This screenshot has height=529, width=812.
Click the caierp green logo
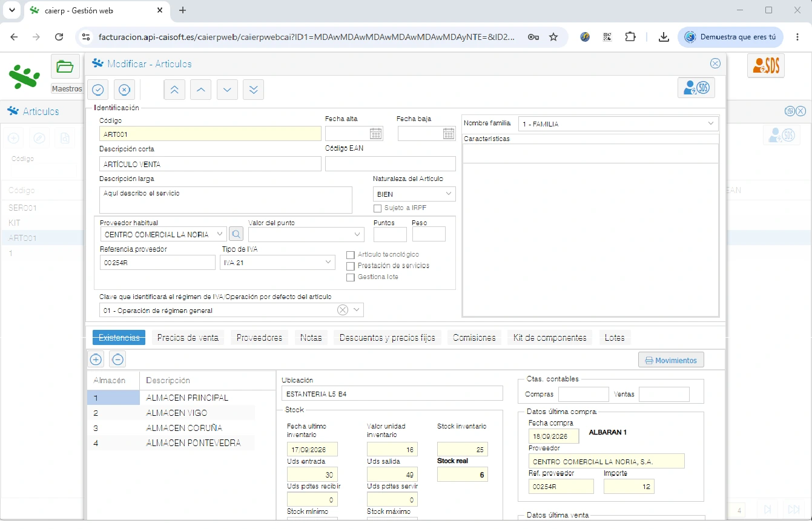[25, 76]
